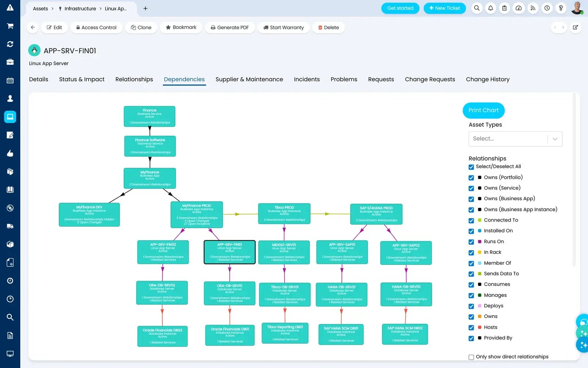Select the MyFinance DEV node in chart

(89, 215)
